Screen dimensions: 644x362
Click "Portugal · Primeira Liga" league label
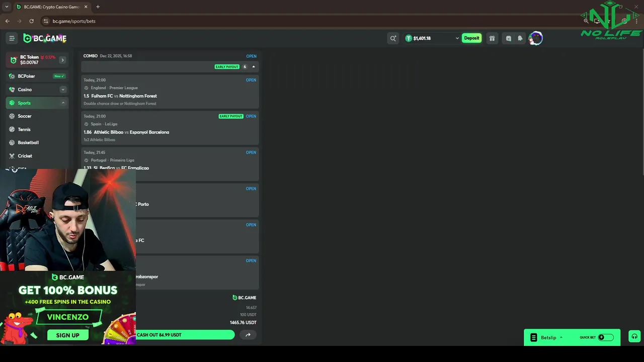[x=113, y=160]
